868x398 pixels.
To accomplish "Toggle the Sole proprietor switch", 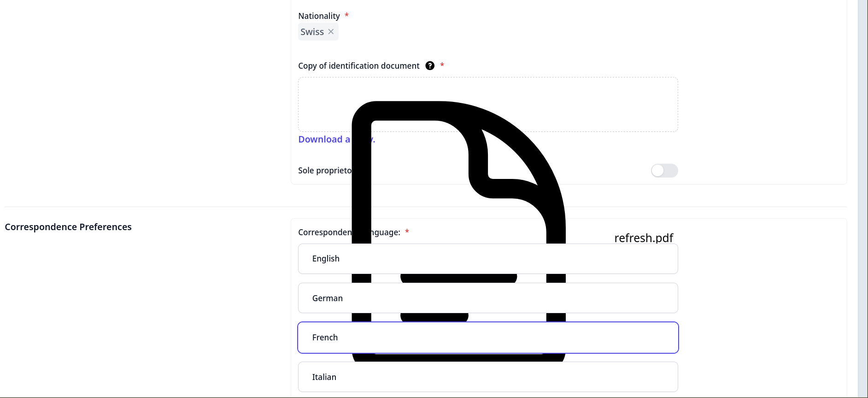I will [664, 171].
